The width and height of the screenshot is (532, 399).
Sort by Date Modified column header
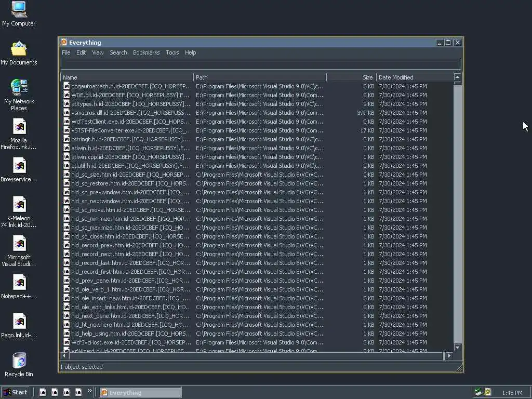coord(415,77)
